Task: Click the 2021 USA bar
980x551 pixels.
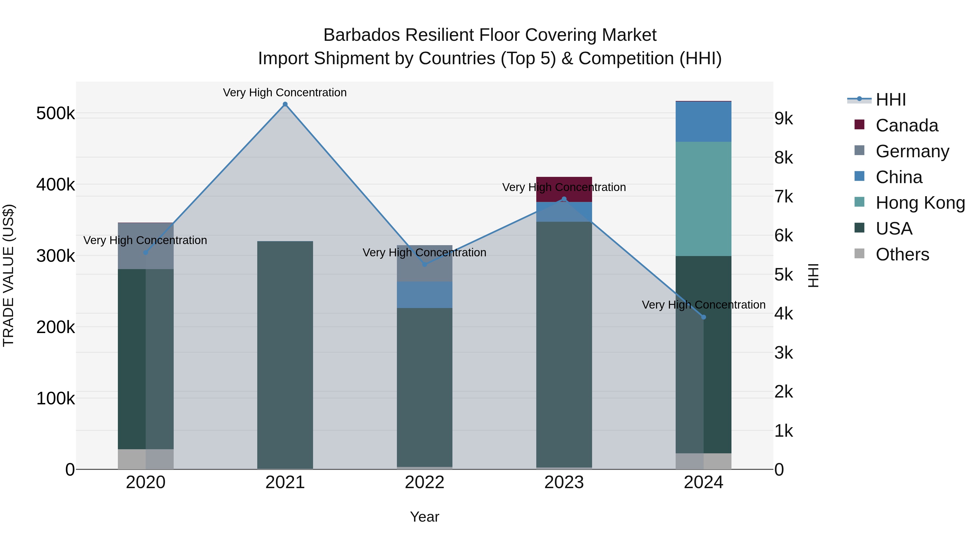Action: (x=285, y=355)
